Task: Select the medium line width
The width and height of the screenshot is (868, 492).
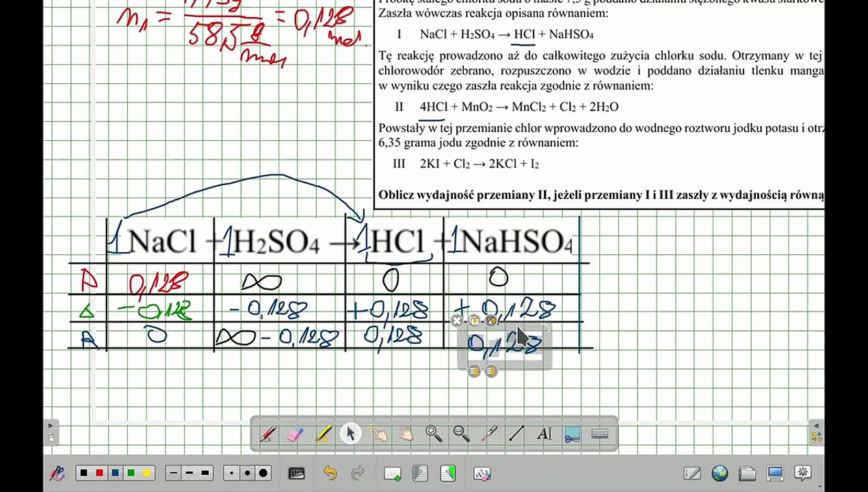Action: (x=189, y=473)
